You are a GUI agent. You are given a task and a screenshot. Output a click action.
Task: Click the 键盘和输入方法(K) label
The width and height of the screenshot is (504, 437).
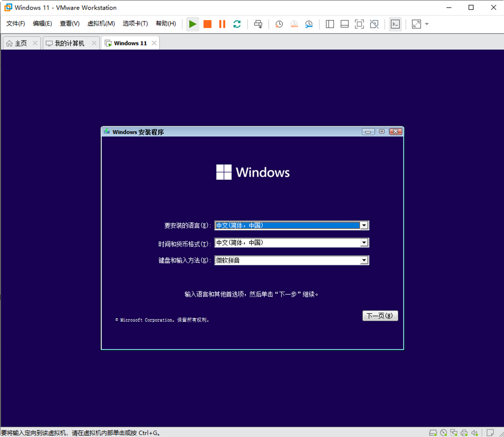[185, 261]
